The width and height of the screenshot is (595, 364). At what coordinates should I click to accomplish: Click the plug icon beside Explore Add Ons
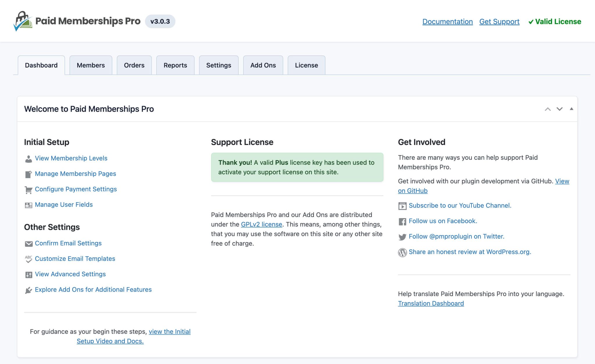(x=28, y=290)
